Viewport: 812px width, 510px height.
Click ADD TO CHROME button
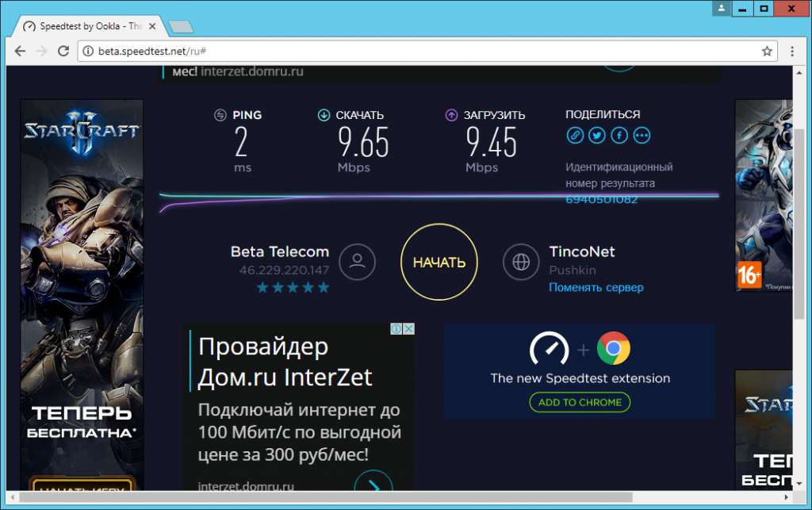pos(580,402)
